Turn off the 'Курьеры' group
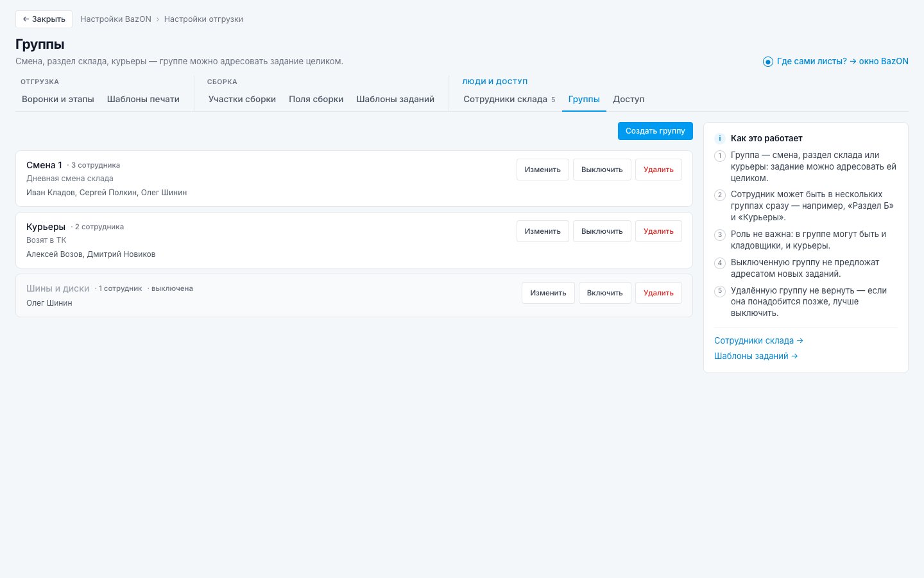The height and width of the screenshot is (578, 924). tap(602, 231)
